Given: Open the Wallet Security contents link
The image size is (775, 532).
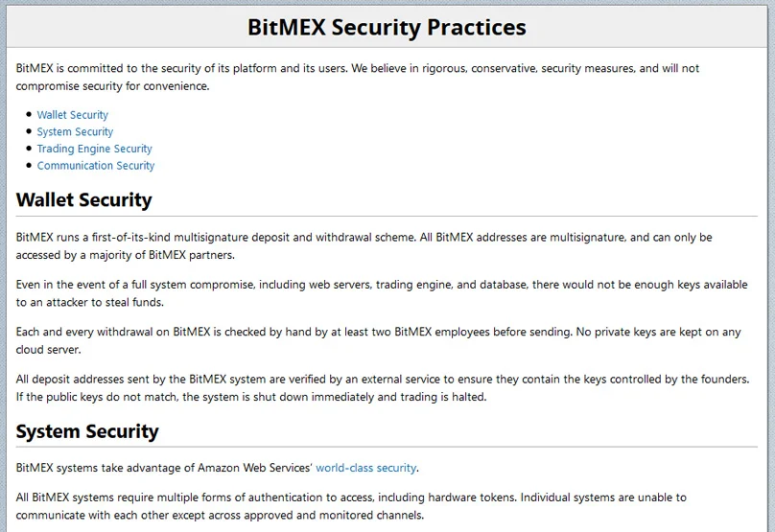Looking at the screenshot, I should pyautogui.click(x=73, y=115).
